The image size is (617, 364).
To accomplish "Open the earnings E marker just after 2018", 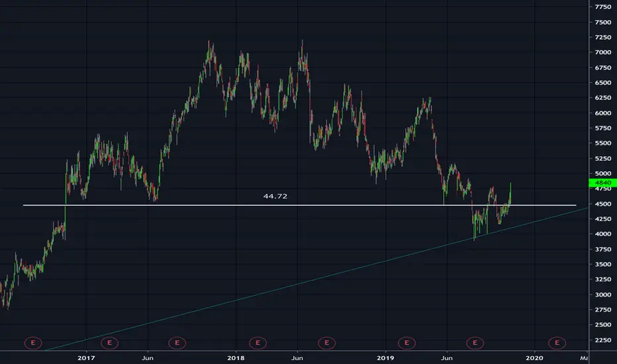I will (x=258, y=343).
